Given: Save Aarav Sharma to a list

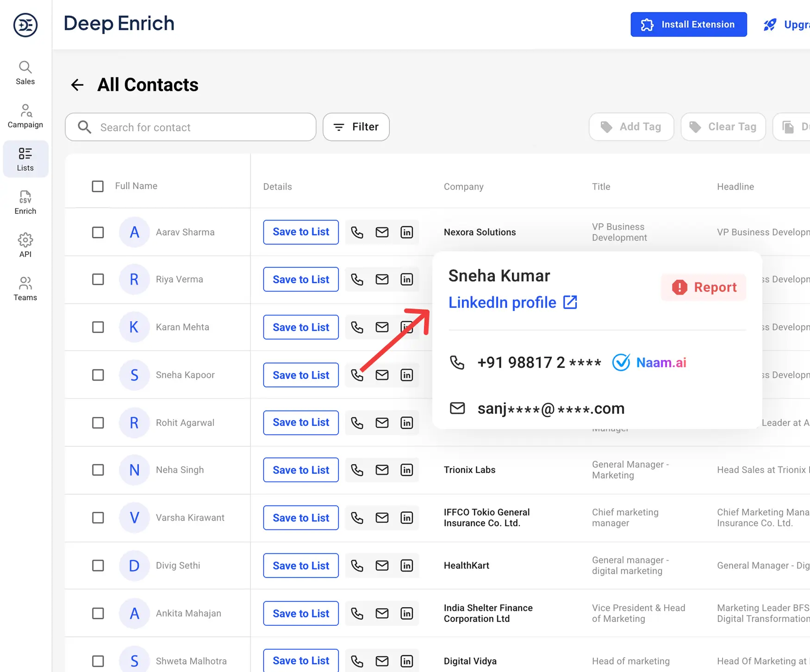Looking at the screenshot, I should [x=301, y=232].
